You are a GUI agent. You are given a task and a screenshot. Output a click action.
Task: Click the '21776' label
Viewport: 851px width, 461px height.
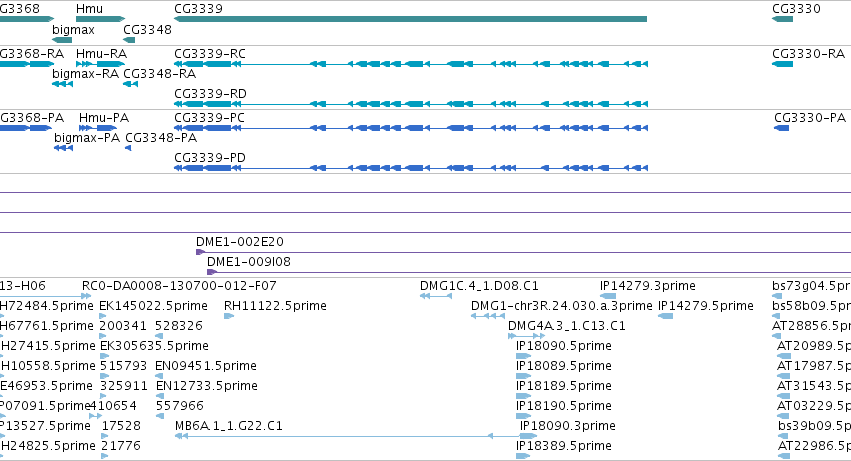click(x=121, y=446)
